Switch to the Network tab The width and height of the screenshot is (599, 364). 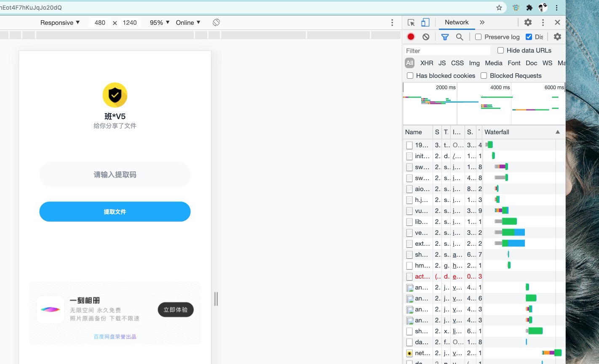coord(457,23)
